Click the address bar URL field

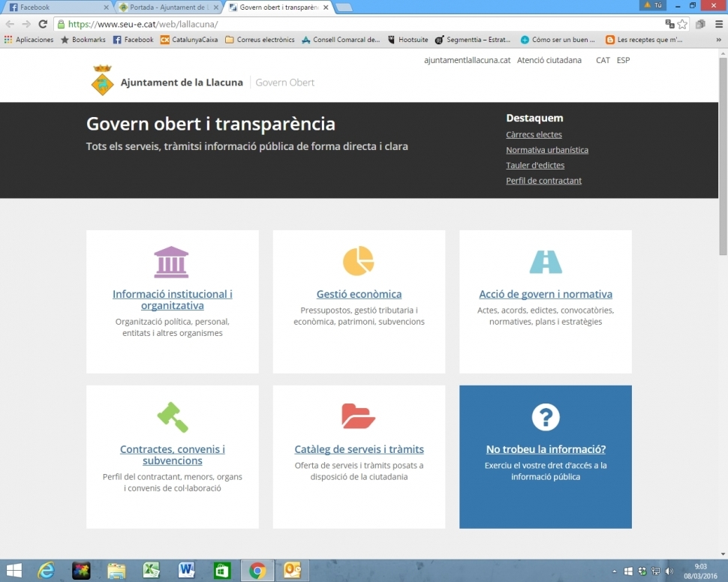tap(360, 24)
